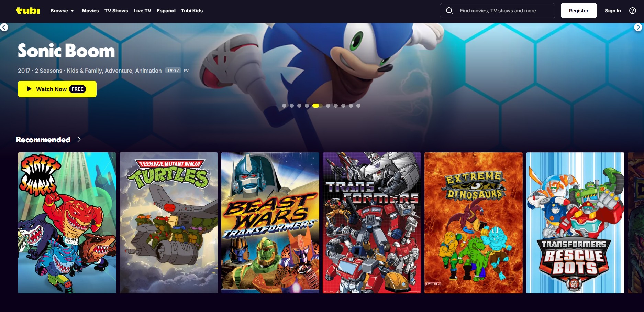Click the FREE pill on Watch Now
The height and width of the screenshot is (312, 644).
tap(77, 89)
